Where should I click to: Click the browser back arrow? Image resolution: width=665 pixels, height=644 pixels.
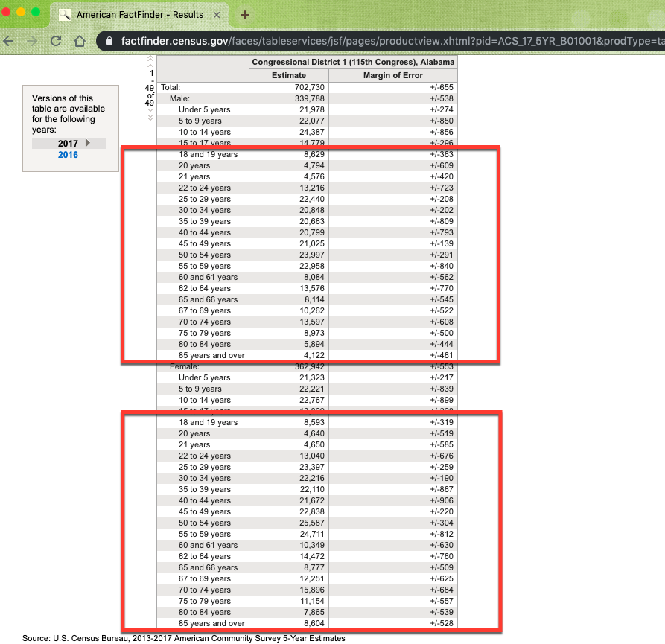8,41
